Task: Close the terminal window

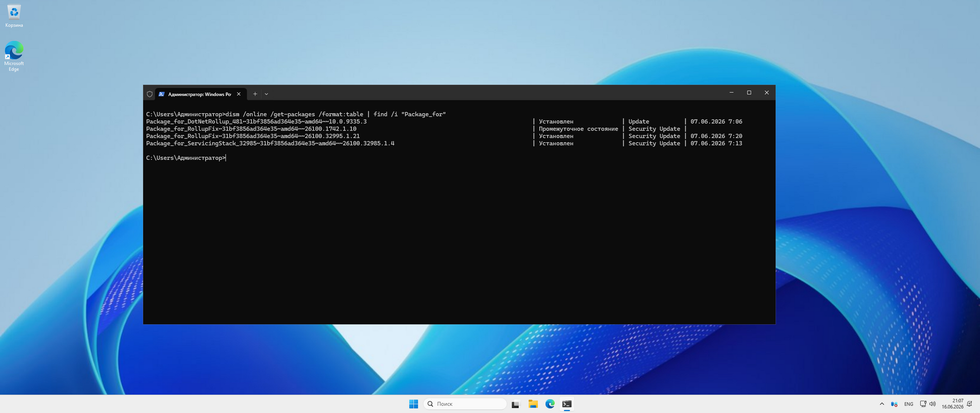Action: [767, 92]
